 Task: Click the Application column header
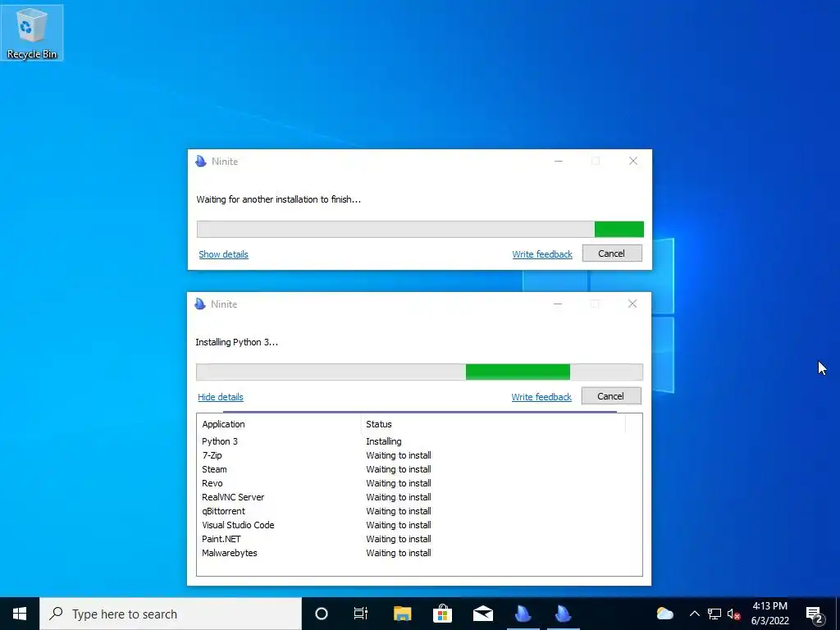[279, 424]
